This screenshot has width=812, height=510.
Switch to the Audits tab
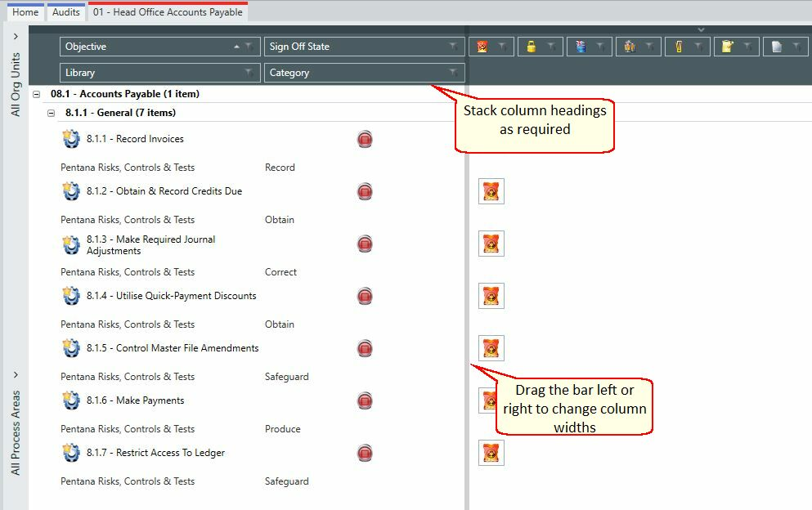click(65, 12)
